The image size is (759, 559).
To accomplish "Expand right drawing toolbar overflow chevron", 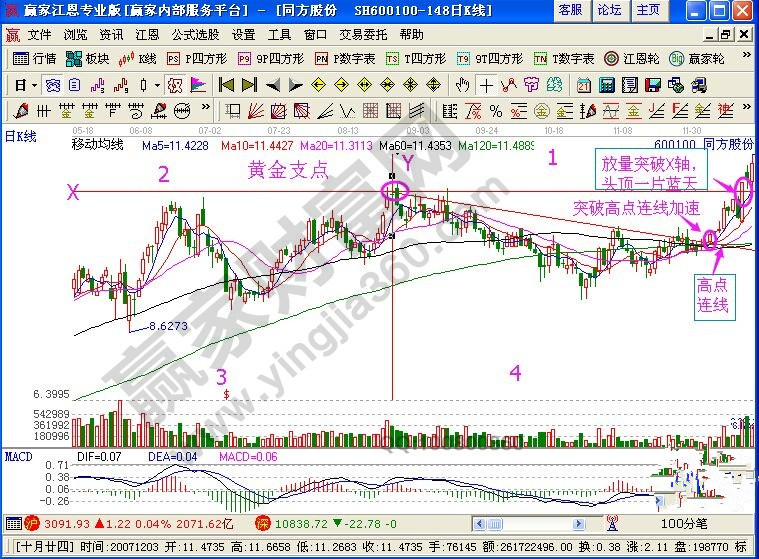I will point(746,106).
